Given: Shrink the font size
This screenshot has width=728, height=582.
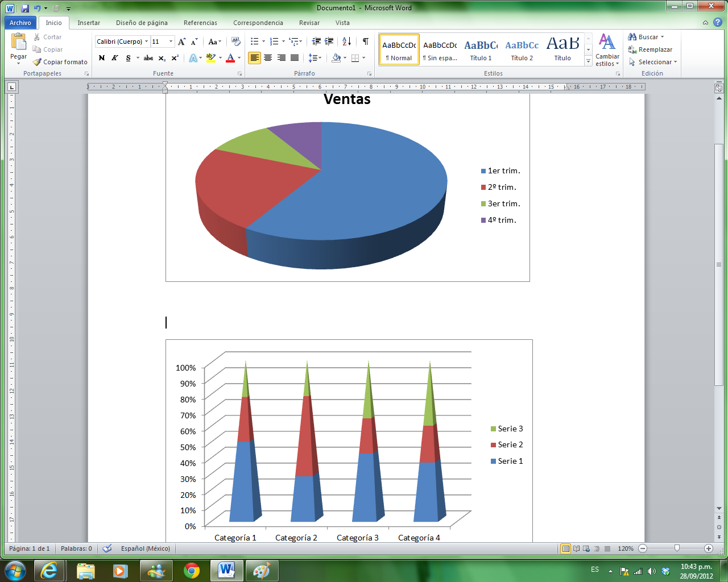Looking at the screenshot, I should point(195,41).
